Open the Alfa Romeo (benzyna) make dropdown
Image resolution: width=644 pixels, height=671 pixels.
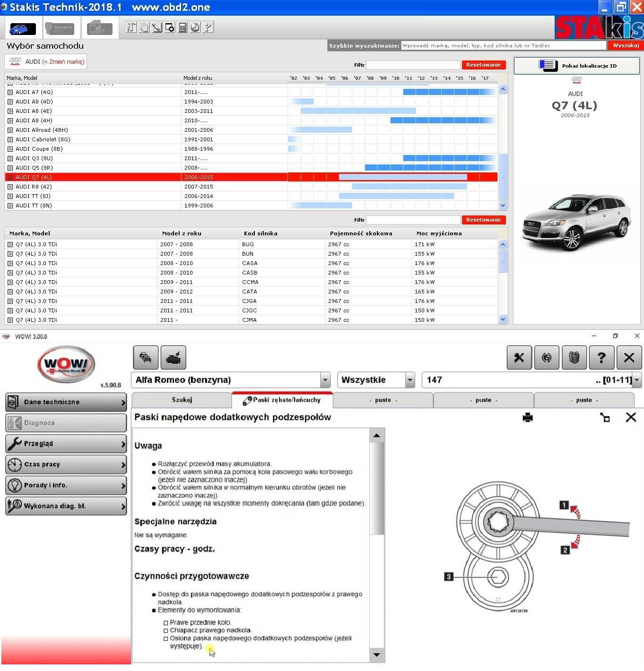[x=325, y=380]
